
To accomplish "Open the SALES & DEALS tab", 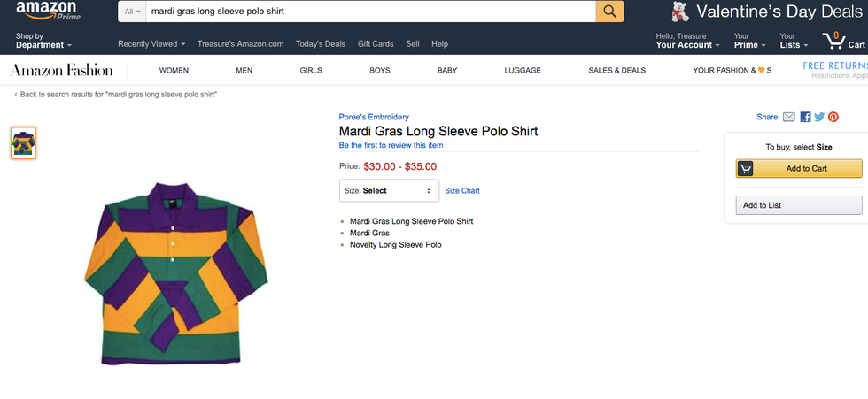I will [616, 70].
